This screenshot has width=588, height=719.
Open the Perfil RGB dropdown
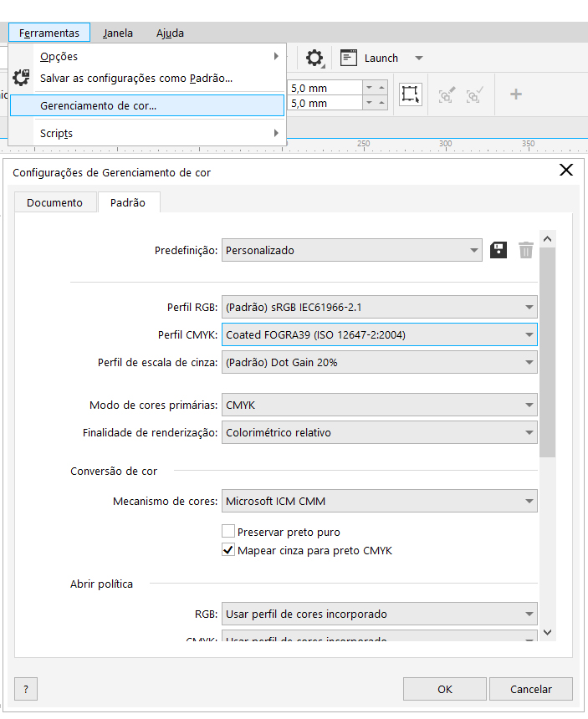[x=379, y=307]
